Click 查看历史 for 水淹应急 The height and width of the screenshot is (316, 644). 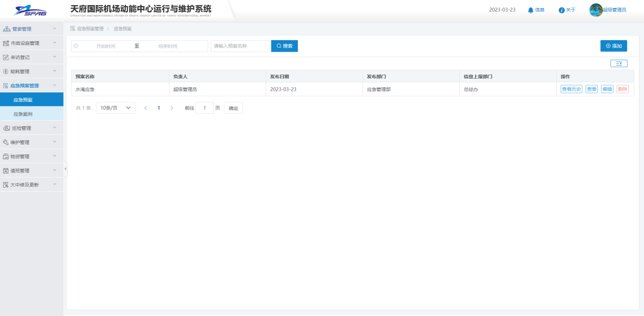click(x=571, y=89)
